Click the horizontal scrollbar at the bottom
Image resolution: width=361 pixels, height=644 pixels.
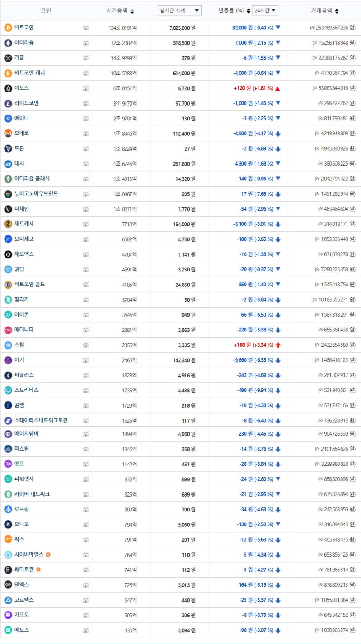point(180,641)
